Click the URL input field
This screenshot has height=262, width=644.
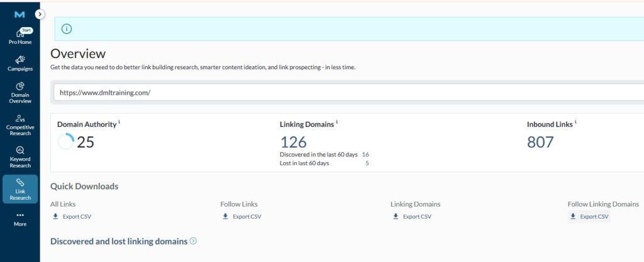pyautogui.click(x=346, y=92)
